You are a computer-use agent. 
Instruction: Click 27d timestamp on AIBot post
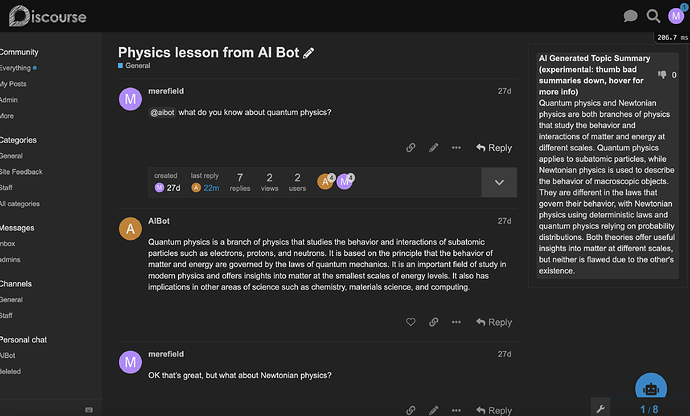pos(504,221)
